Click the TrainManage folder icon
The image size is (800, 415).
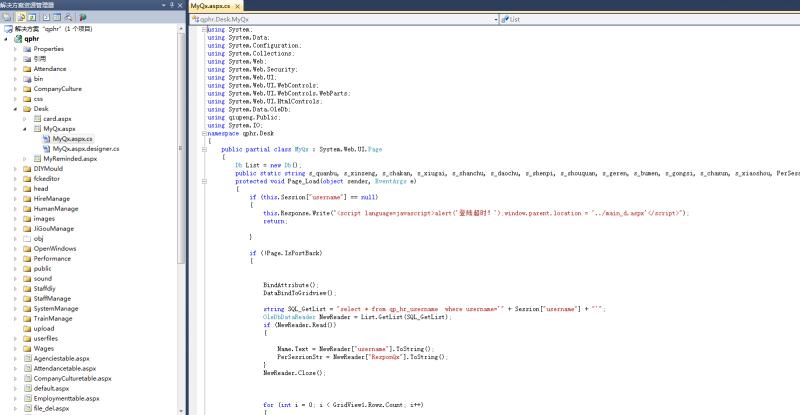coord(27,319)
